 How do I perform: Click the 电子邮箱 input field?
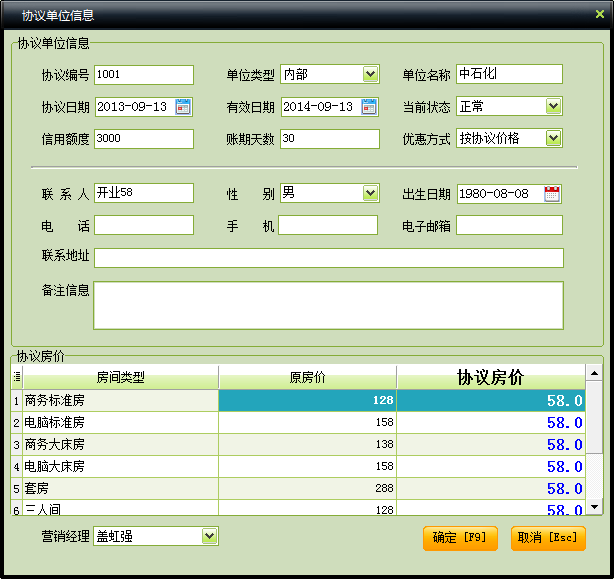[x=509, y=225]
